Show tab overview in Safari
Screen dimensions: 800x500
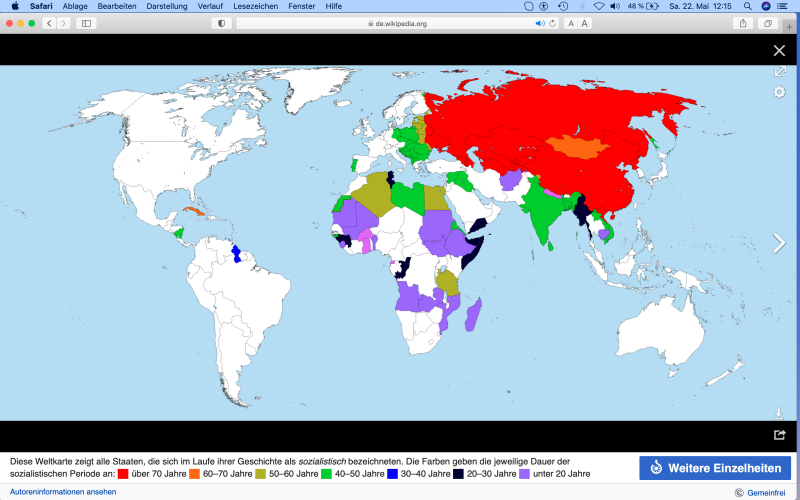coord(768,23)
